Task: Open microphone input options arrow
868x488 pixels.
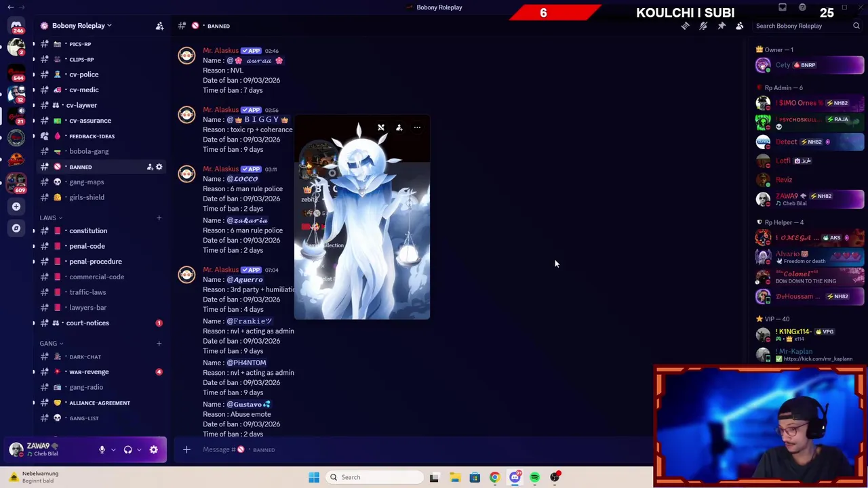Action: point(113,449)
